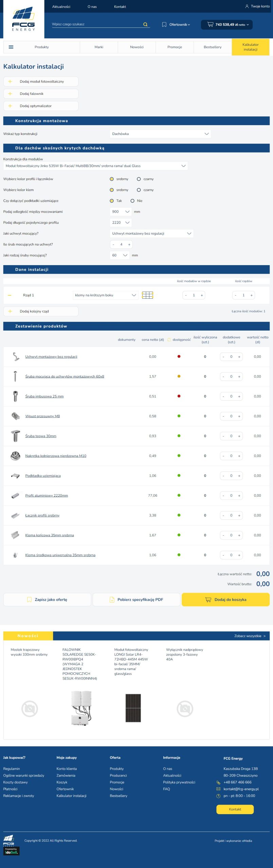Viewport: 273px width, 868px height.
Task: Expand the Ofertownik dropdown in header
Action: coord(180,24)
